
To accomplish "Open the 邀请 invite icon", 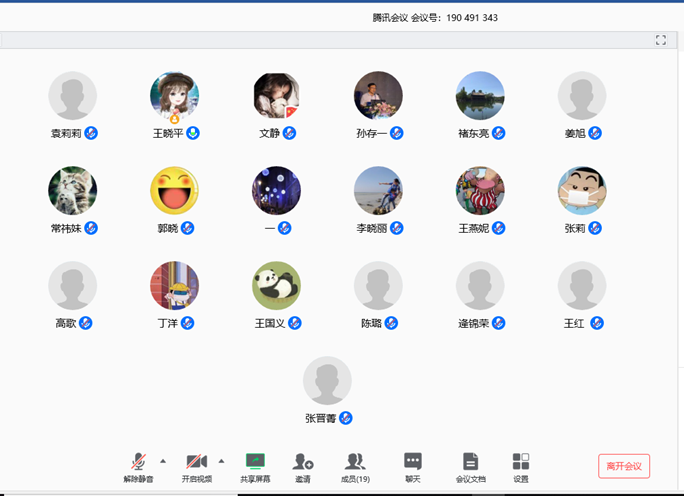I will pos(303,462).
